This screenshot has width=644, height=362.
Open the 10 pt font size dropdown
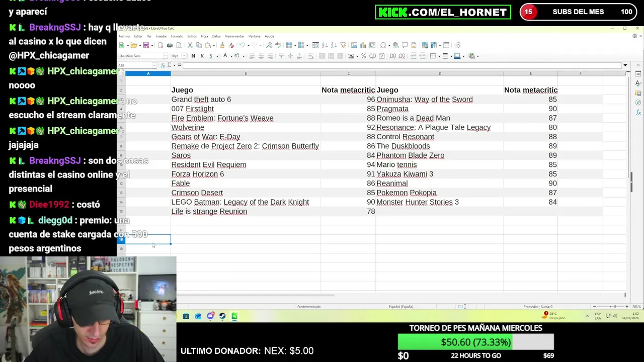coord(184,56)
